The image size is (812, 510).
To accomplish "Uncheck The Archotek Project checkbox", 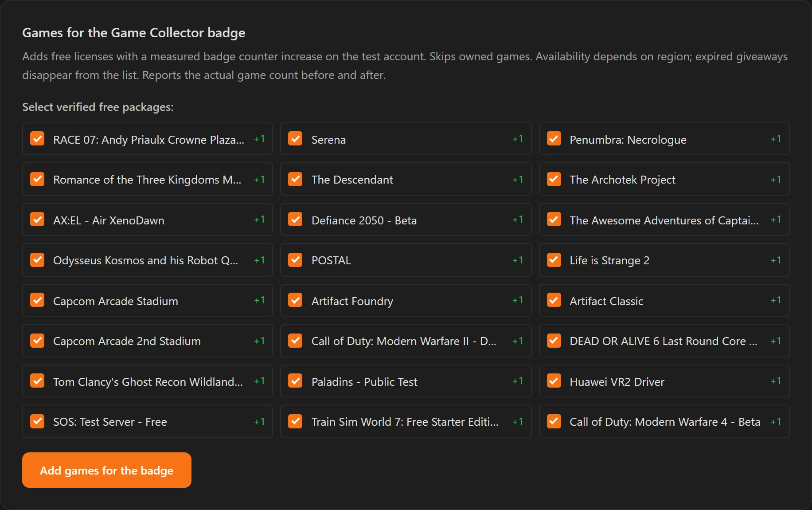I will tap(554, 179).
